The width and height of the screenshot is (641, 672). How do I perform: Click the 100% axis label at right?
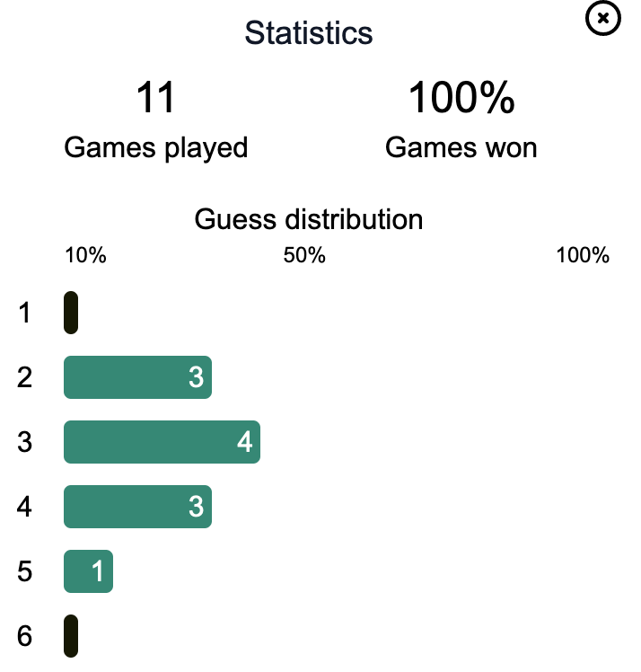583,255
